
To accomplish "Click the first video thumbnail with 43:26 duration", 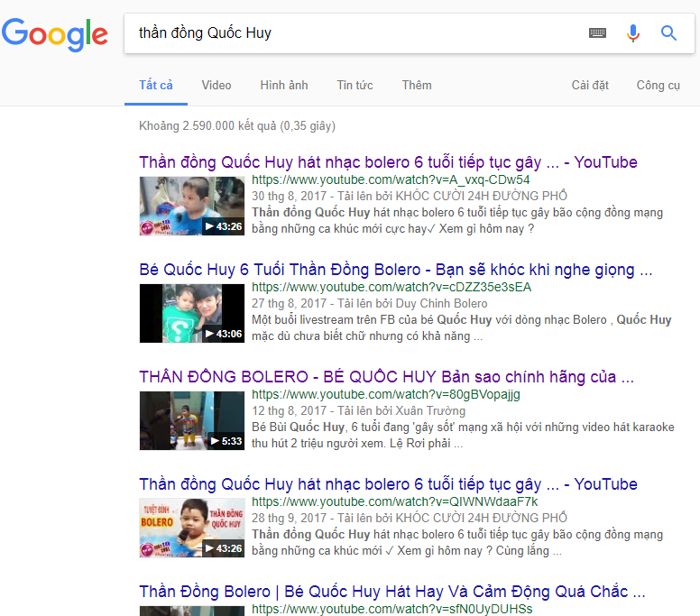I will [192, 207].
